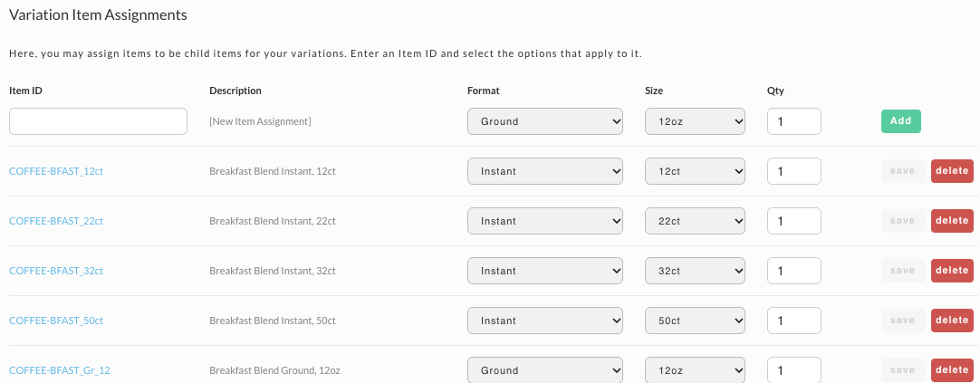Click save for COFFEE-BFAST_22ct row
This screenshot has height=383, width=980.
pos(902,221)
